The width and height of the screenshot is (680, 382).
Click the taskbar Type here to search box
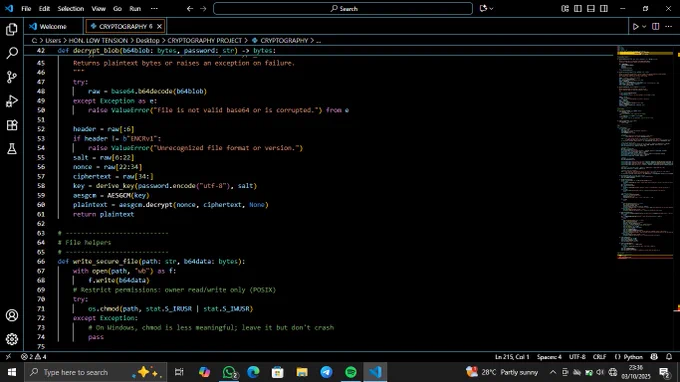(x=95, y=372)
